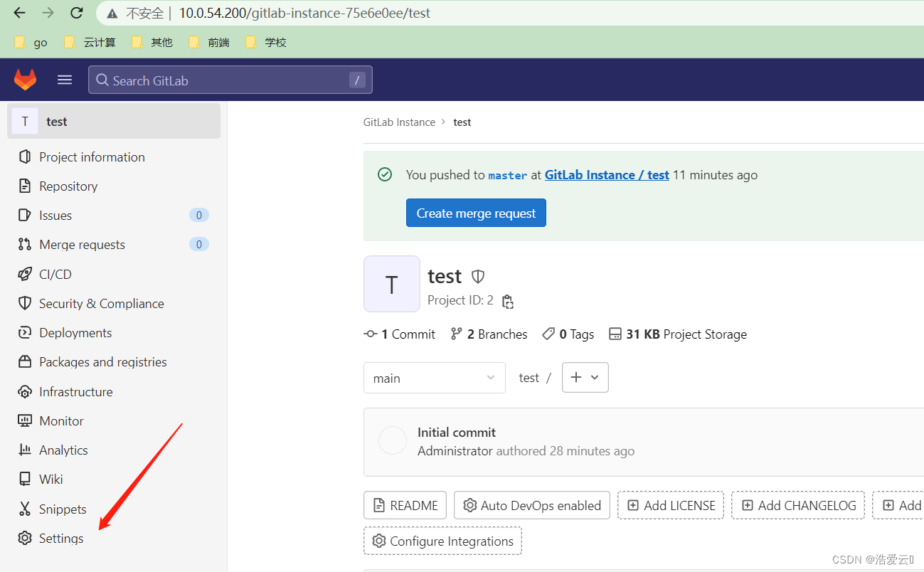
Task: Open the 0 Tags link
Action: [568, 334]
